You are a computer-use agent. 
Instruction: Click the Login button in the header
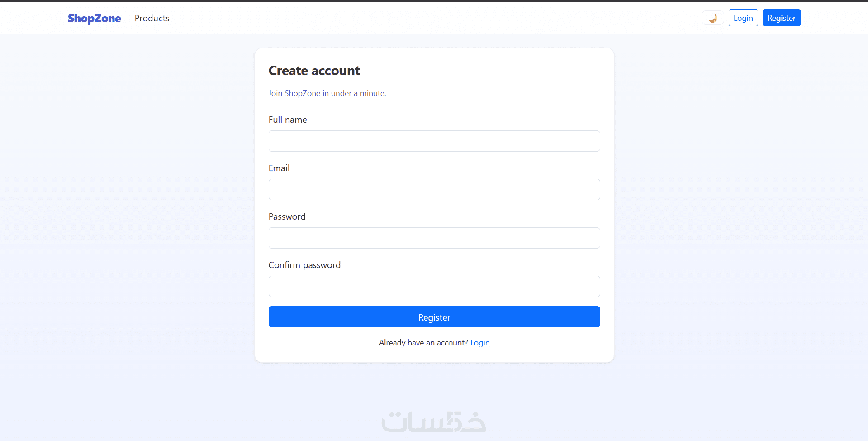(743, 18)
